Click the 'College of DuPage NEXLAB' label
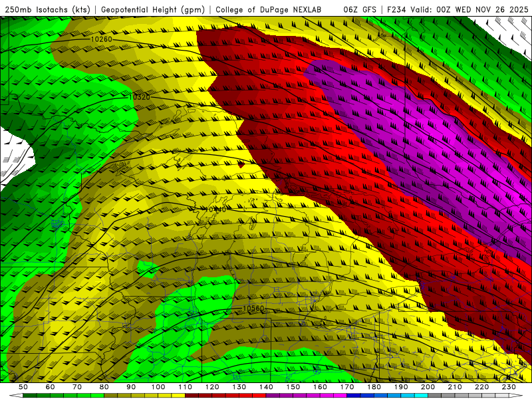Screen dimensions: 532x399 point(268,10)
